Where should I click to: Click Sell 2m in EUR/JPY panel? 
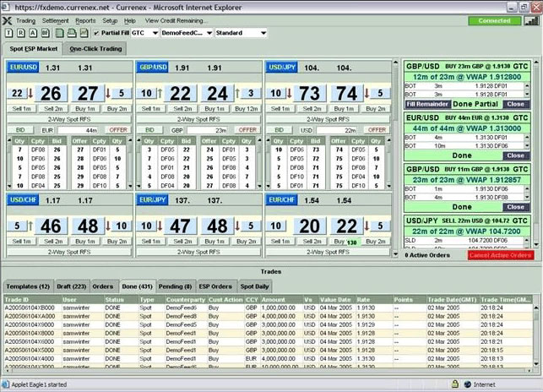(x=183, y=242)
